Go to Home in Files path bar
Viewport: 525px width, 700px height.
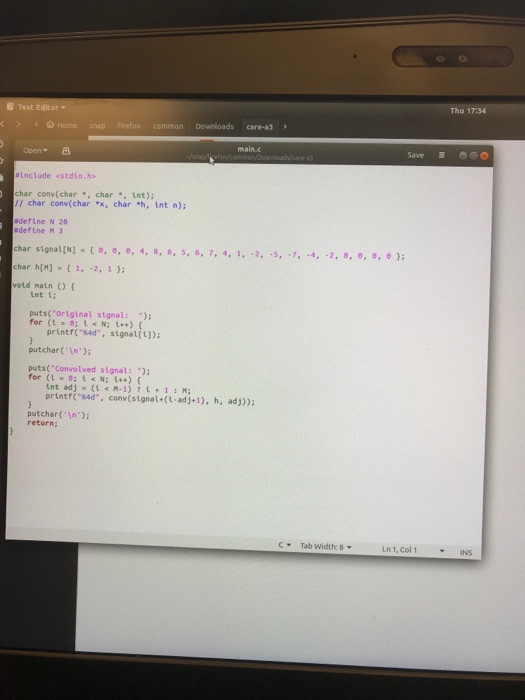[x=62, y=125]
